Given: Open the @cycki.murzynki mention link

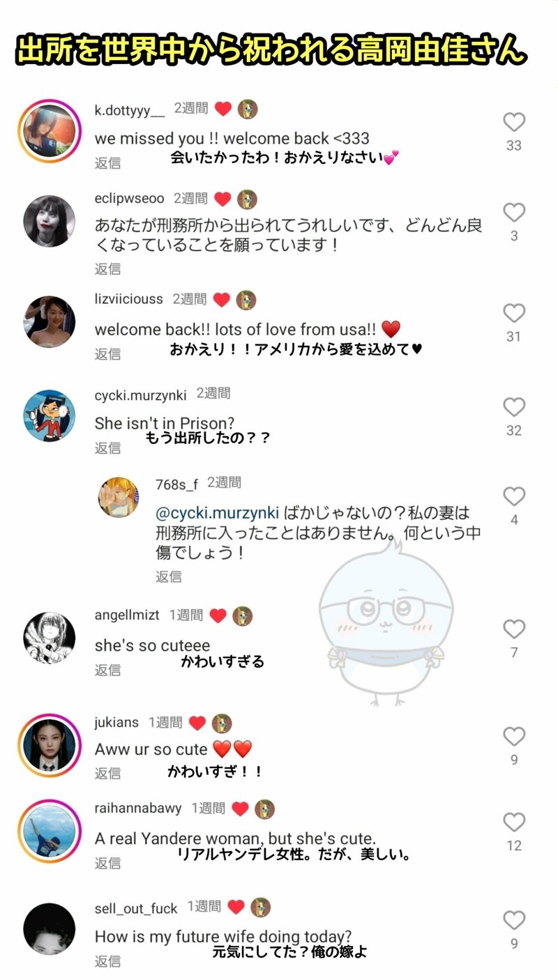Looking at the screenshot, I should tap(217, 514).
